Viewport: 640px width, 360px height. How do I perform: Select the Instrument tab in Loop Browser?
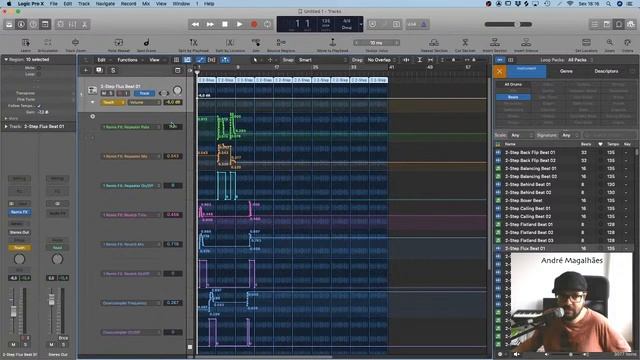tap(526, 71)
